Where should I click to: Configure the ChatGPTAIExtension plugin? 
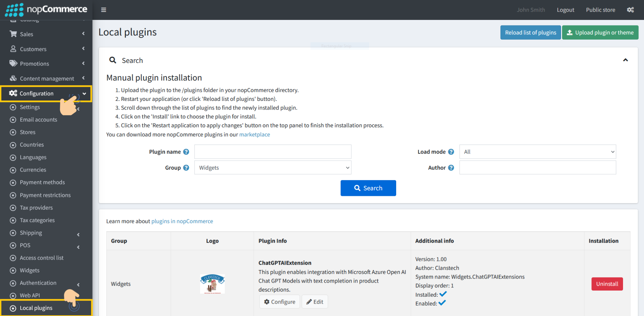[279, 302]
